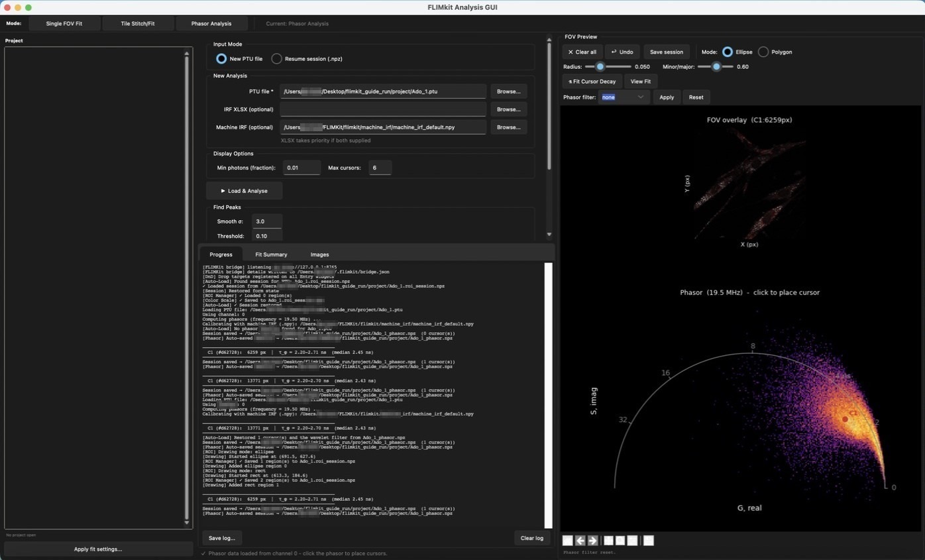The image size is (925, 560).
Task: Activate the Pan tool in plot toolbar
Action: coord(608,541)
